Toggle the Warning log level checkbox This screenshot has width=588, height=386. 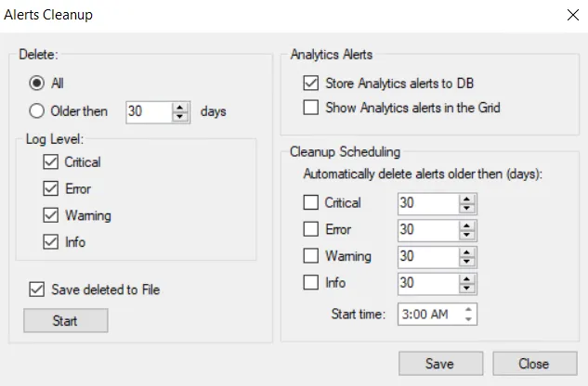(x=50, y=215)
